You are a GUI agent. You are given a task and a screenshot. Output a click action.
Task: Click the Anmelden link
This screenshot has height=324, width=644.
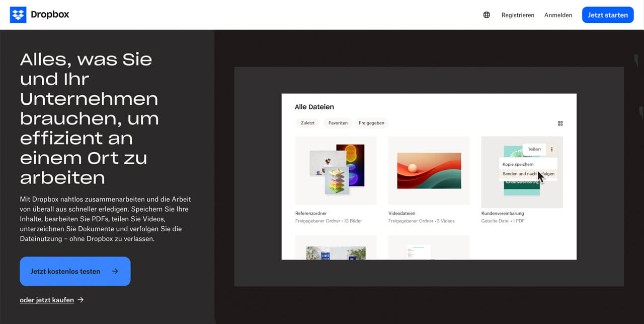(x=558, y=15)
